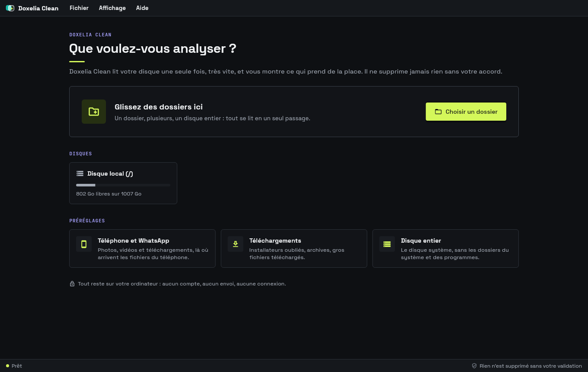
Task: Click the intro sentence beginning Doxelia Clean lit
Action: [286, 71]
